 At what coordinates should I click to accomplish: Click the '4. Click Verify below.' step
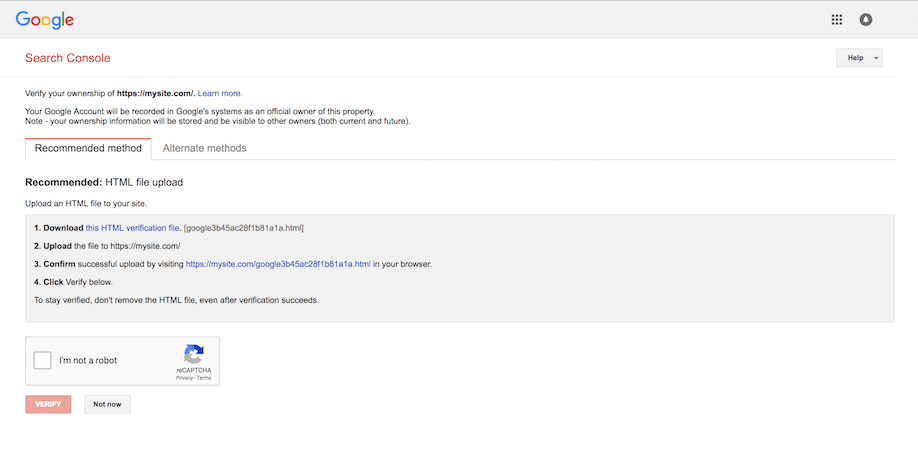pos(73,282)
